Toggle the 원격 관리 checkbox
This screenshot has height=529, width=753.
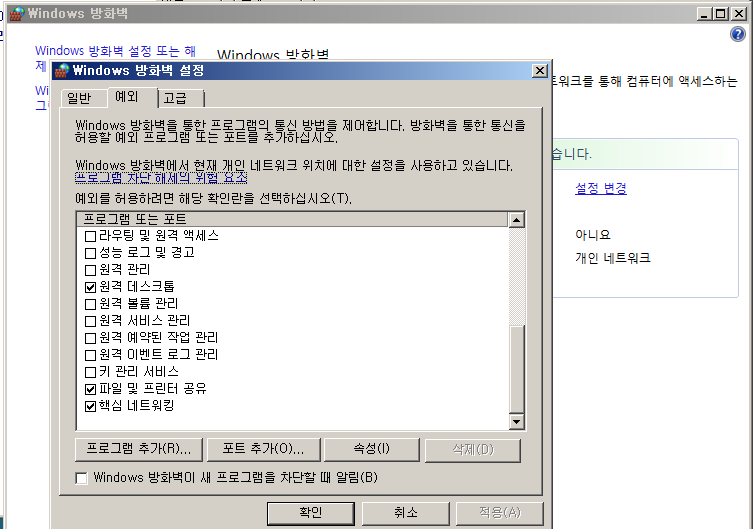(90, 270)
